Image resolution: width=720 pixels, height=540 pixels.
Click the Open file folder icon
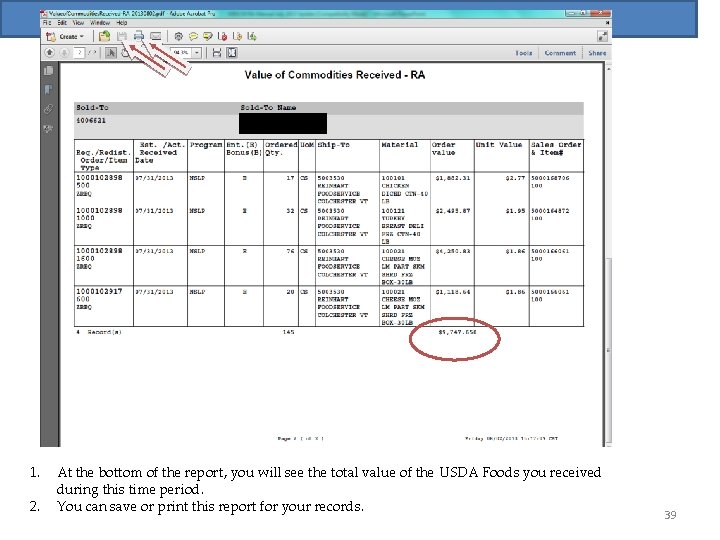click(104, 36)
